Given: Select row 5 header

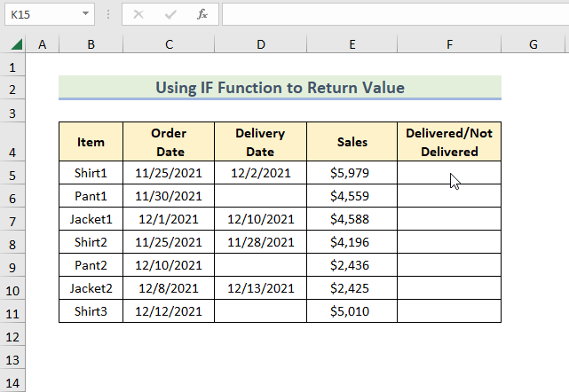Looking at the screenshot, I should tap(12, 173).
